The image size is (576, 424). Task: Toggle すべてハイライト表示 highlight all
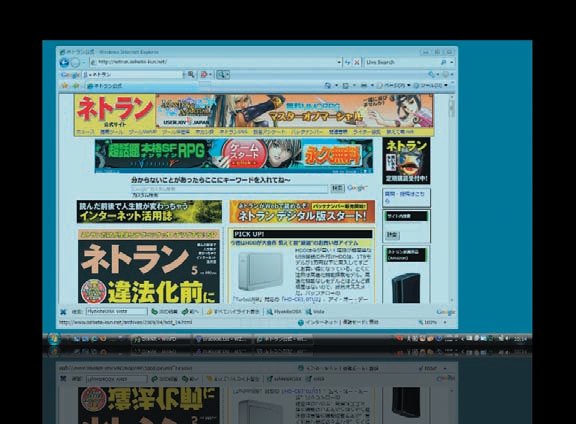pyautogui.click(x=233, y=312)
